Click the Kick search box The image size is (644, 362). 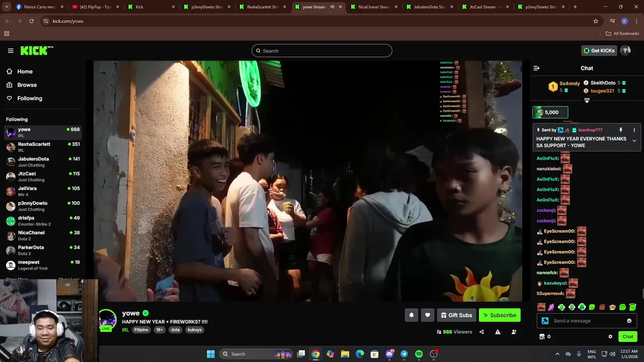[322, 51]
